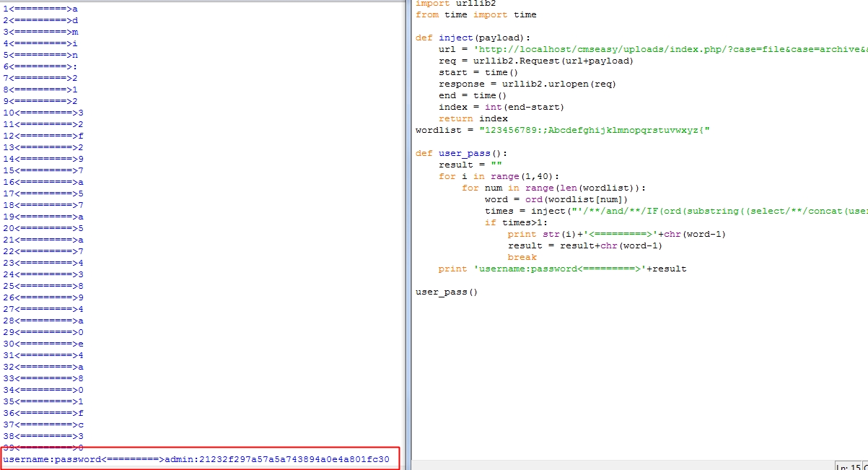Click the 'def inject(payload):' definition line
Image resolution: width=868 pixels, height=470 pixels.
tap(473, 38)
